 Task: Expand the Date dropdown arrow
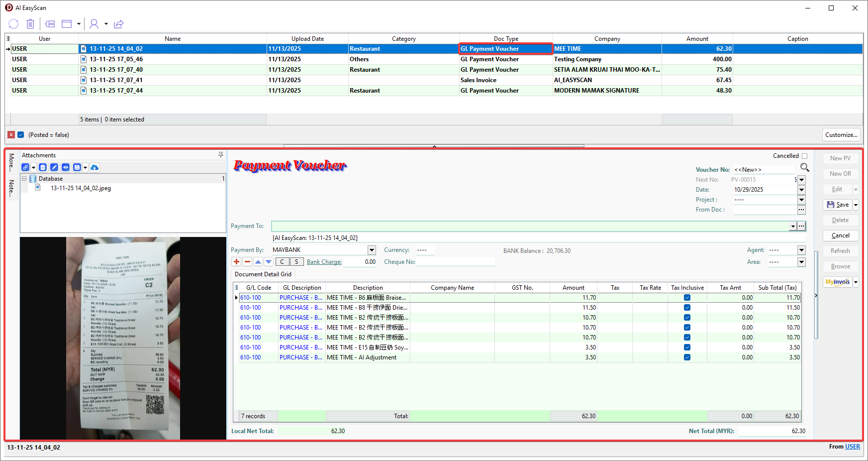pos(801,190)
